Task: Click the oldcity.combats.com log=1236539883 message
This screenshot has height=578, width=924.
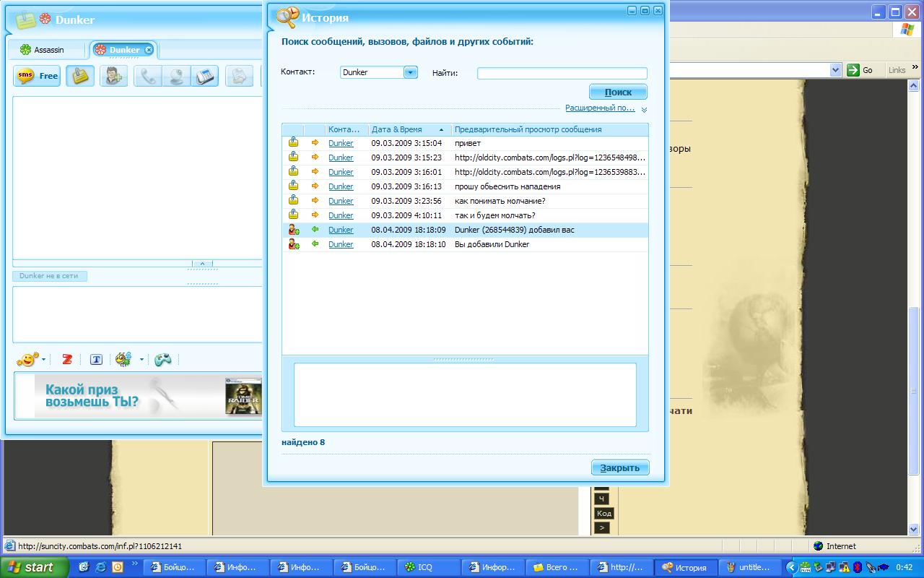Action: pyautogui.click(x=550, y=172)
